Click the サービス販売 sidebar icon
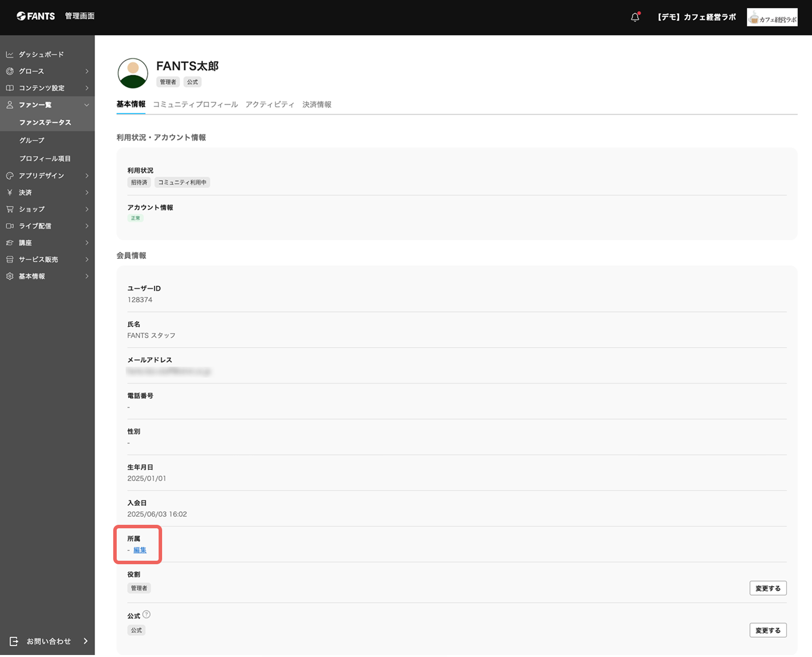 (9, 259)
